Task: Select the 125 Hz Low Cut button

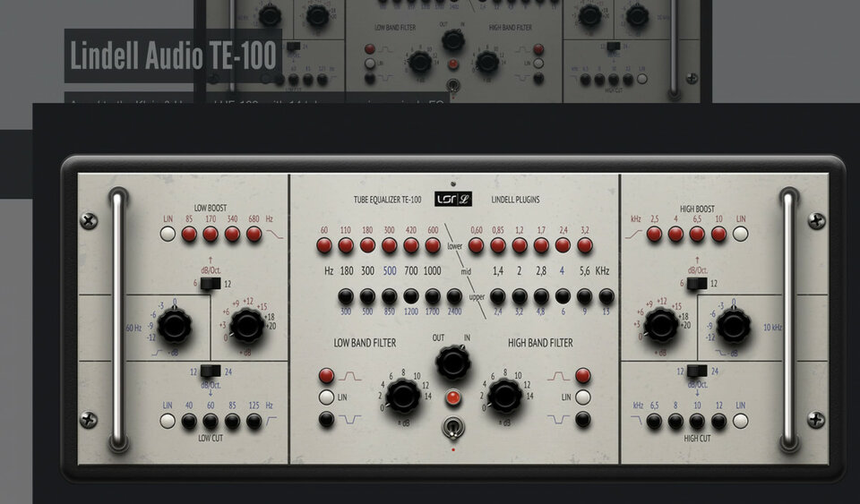Action: [254, 421]
